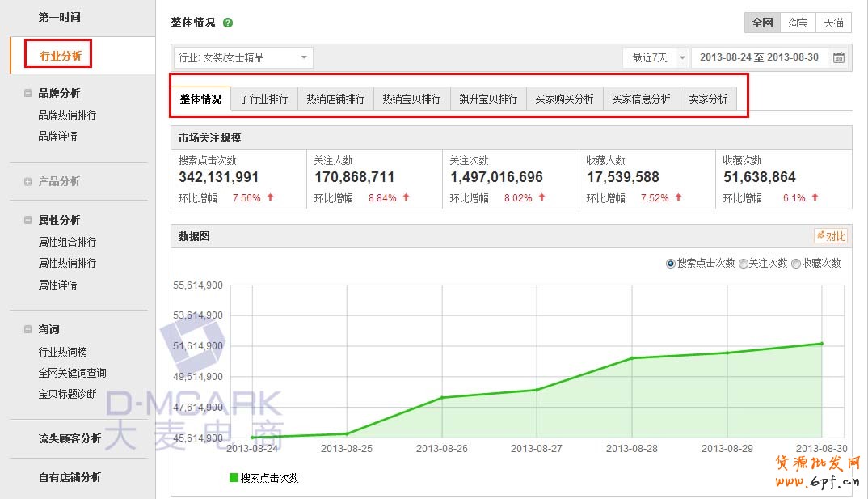Collapse the 品牌分析 section icon
The height and width of the screenshot is (499, 868).
click(x=28, y=94)
